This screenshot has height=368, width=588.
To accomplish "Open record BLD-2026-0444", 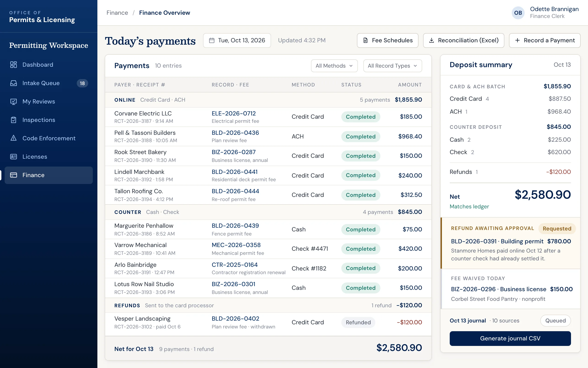I will point(235,191).
